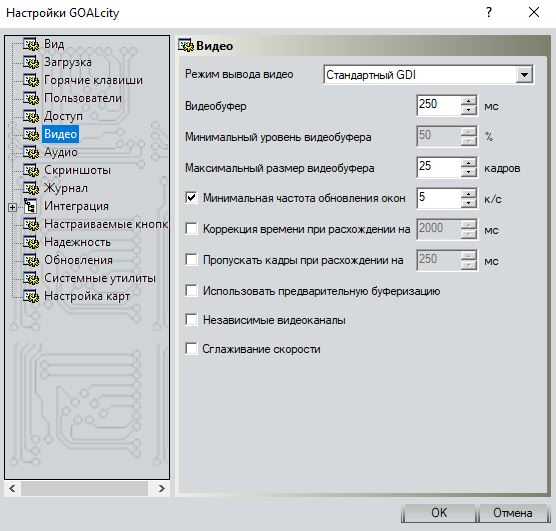
Task: Click the settings icon next to Загрузка
Action: [x=31, y=62]
